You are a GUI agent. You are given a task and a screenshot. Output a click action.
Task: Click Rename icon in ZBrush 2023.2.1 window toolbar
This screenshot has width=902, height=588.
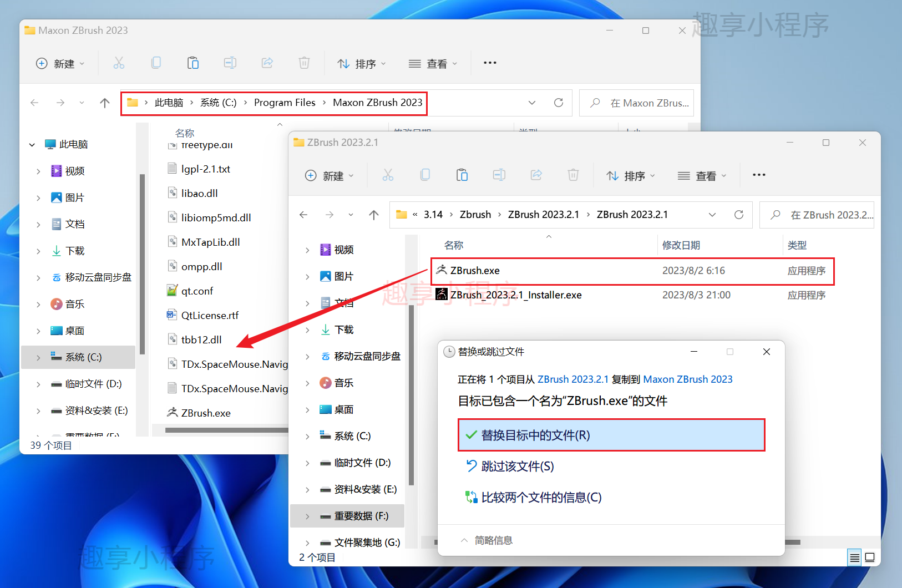pyautogui.click(x=499, y=175)
